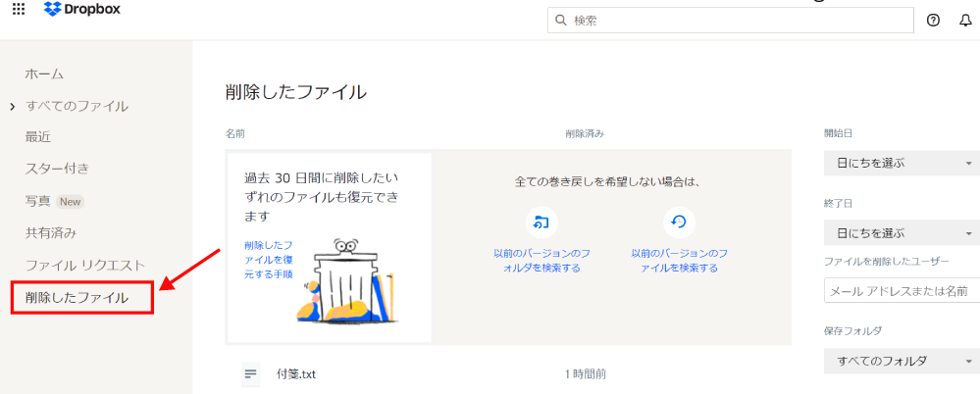Select 削除したファイル in the sidebar
This screenshot has width=980, height=394.
click(77, 297)
